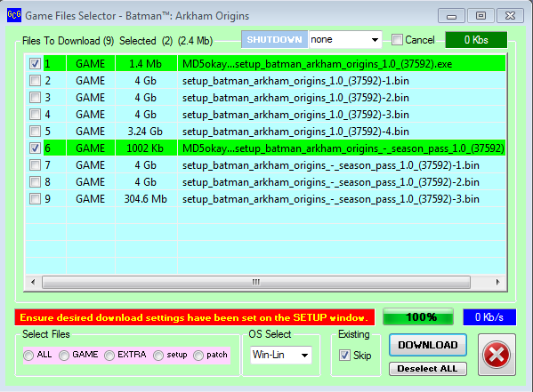Maximize the Game Files Selector window
Image resolution: width=533 pixels, height=392 pixels.
click(481, 16)
